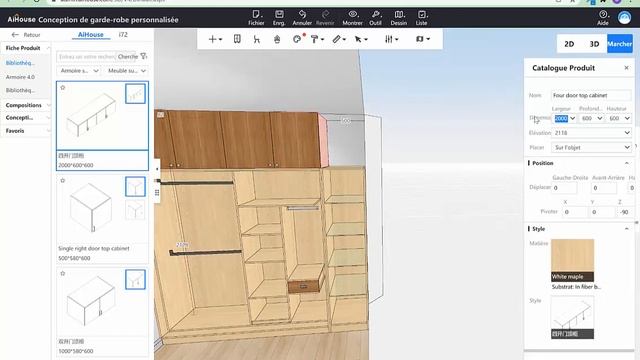
Task: Switch to the AiHouse tab
Action: [x=91, y=35]
